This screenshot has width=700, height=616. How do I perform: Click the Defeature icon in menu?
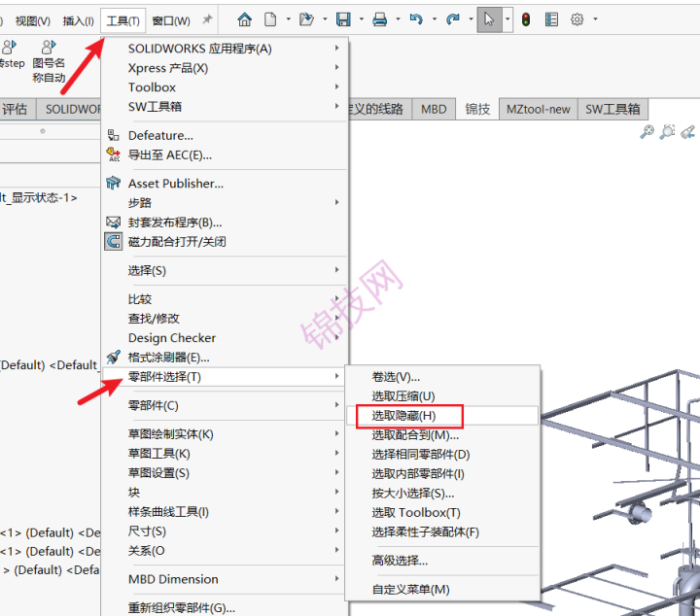(114, 135)
